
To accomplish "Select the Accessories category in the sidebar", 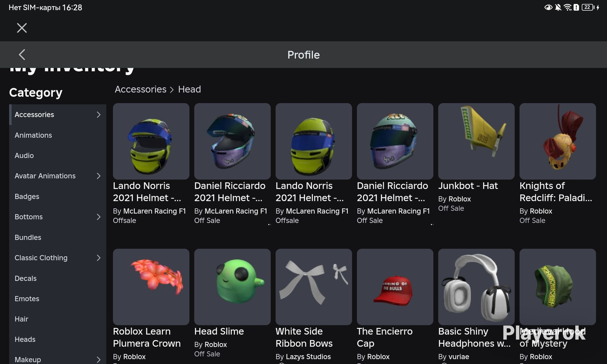I will pos(58,115).
